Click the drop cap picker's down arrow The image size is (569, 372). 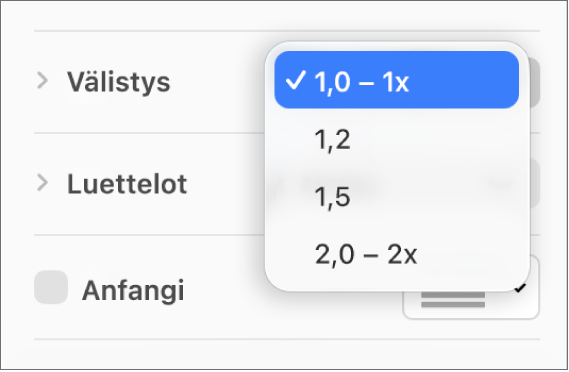coord(520,289)
